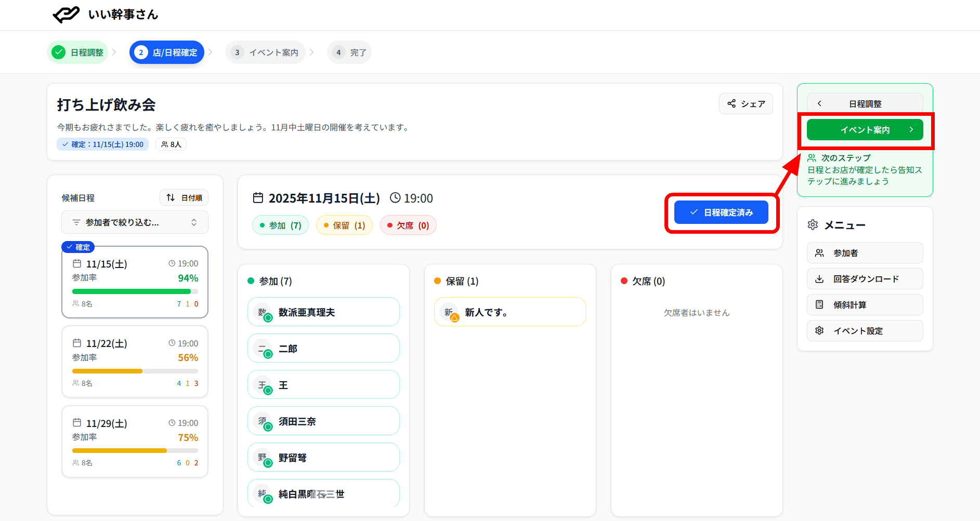The width and height of the screenshot is (980, 521).
Task: Click the 11/22(土) participation rate progress bar
Action: pos(135,371)
